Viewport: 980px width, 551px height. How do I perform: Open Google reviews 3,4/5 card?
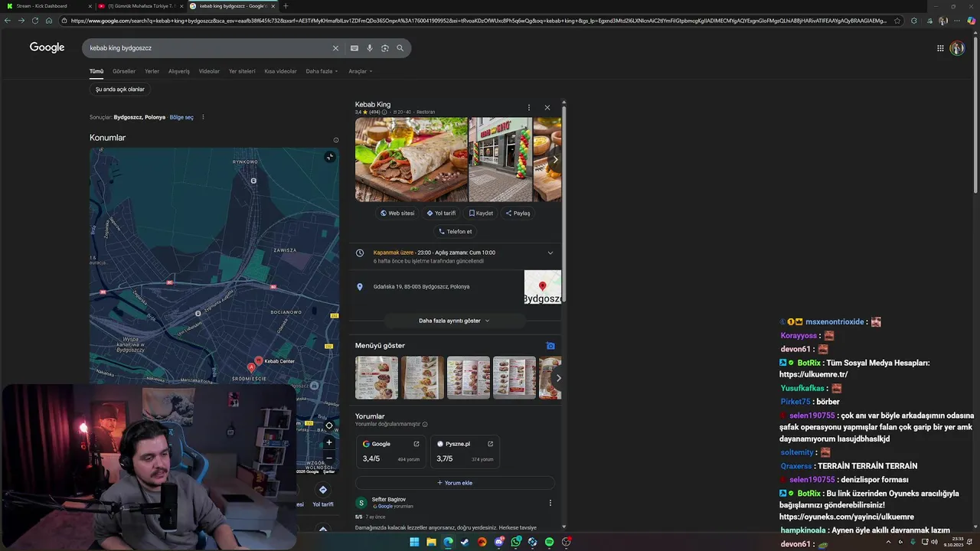click(x=391, y=452)
